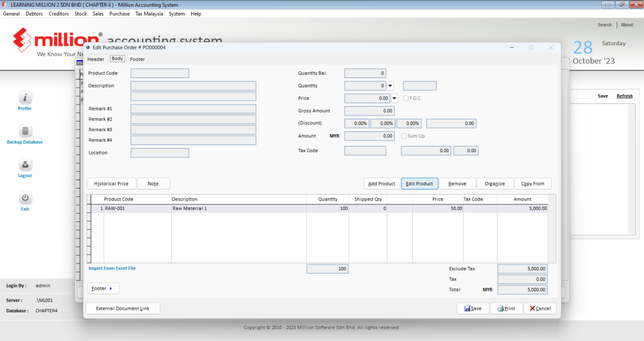
Task: Click the Note button
Action: [153, 183]
